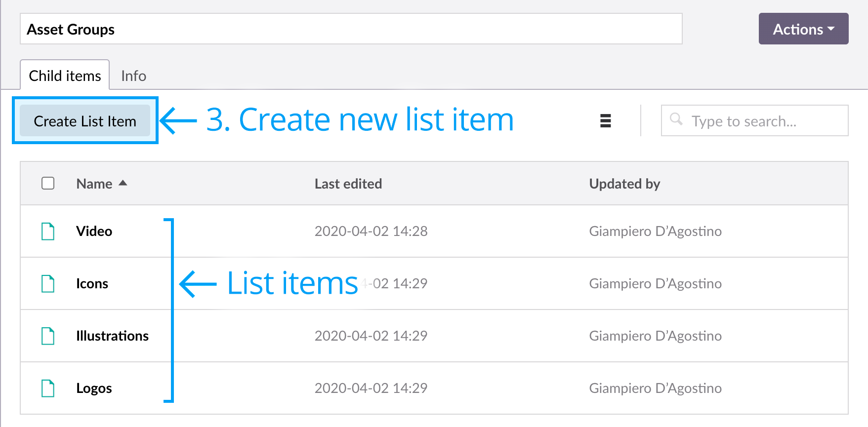Image resolution: width=868 pixels, height=427 pixels.
Task: Click Giampiero D'Agostino in the Video row
Action: [655, 231]
